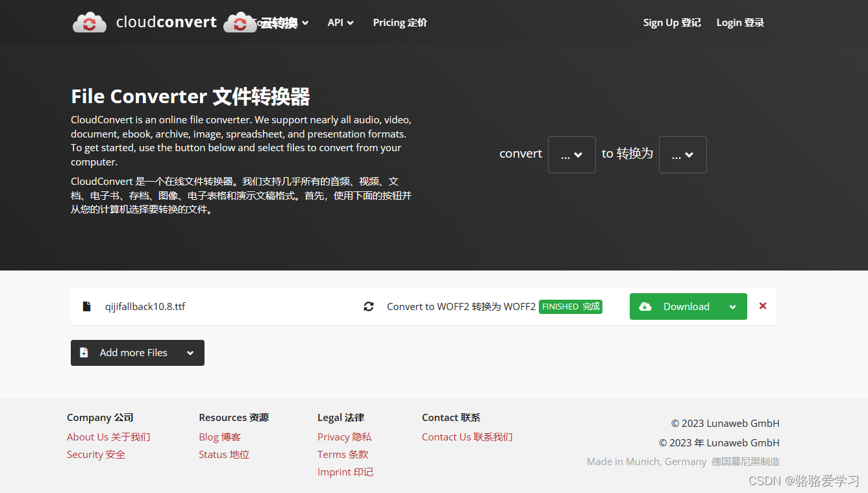
Task: Click the cloud download icon in Download button
Action: tap(645, 306)
